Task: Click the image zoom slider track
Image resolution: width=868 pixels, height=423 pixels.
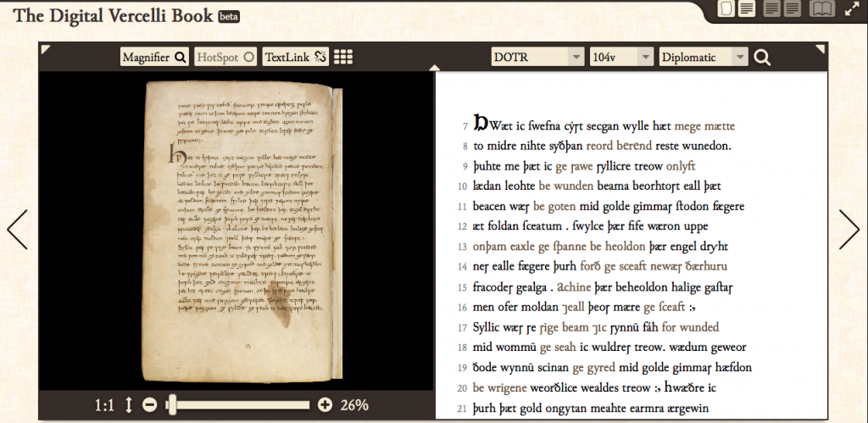Action: point(238,405)
